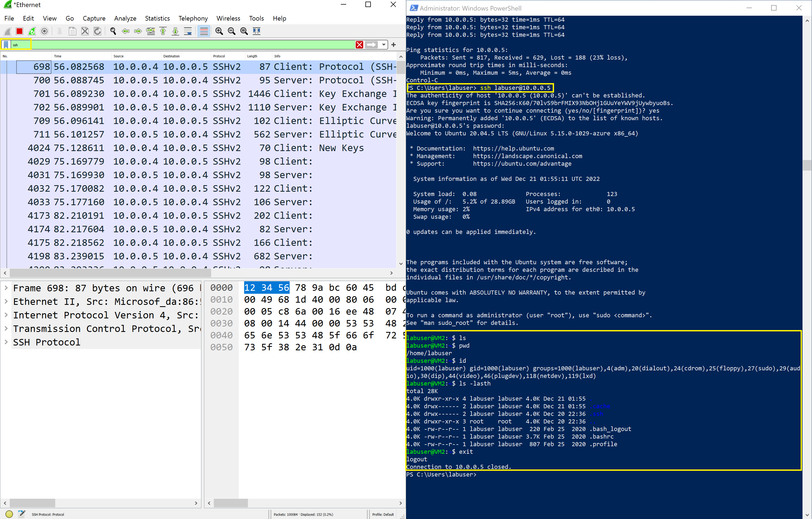Open the View menu
The width and height of the screenshot is (812, 519).
(50, 19)
